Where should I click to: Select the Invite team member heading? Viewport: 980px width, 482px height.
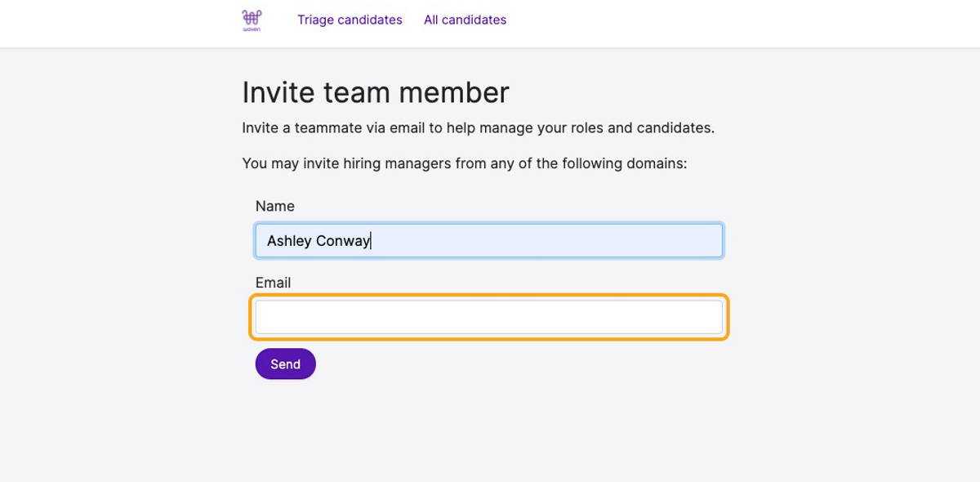pos(376,92)
